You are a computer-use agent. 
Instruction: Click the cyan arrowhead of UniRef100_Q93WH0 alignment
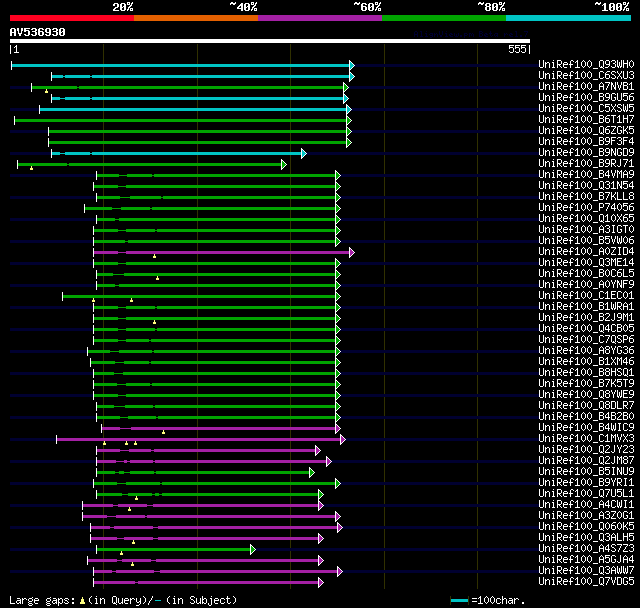pyautogui.click(x=352, y=65)
